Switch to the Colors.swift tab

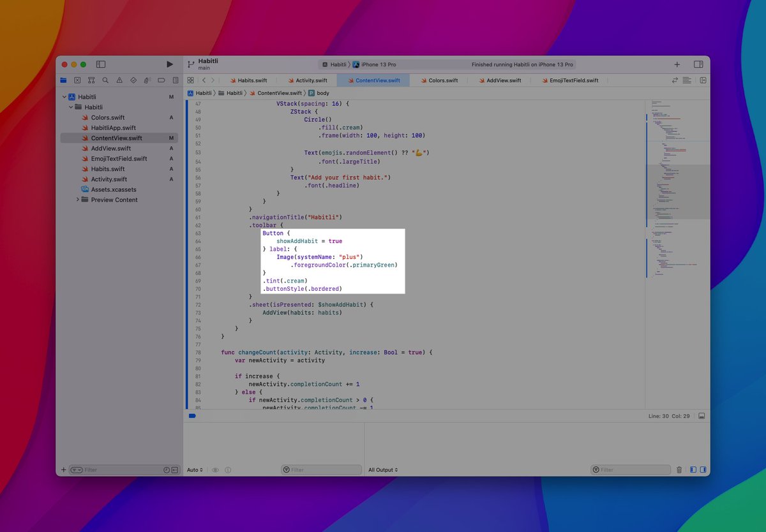(443, 80)
